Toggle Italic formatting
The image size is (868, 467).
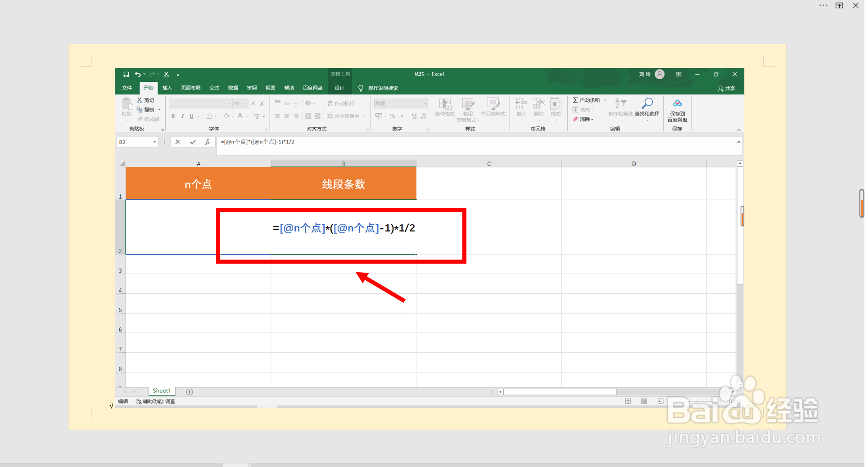click(182, 116)
